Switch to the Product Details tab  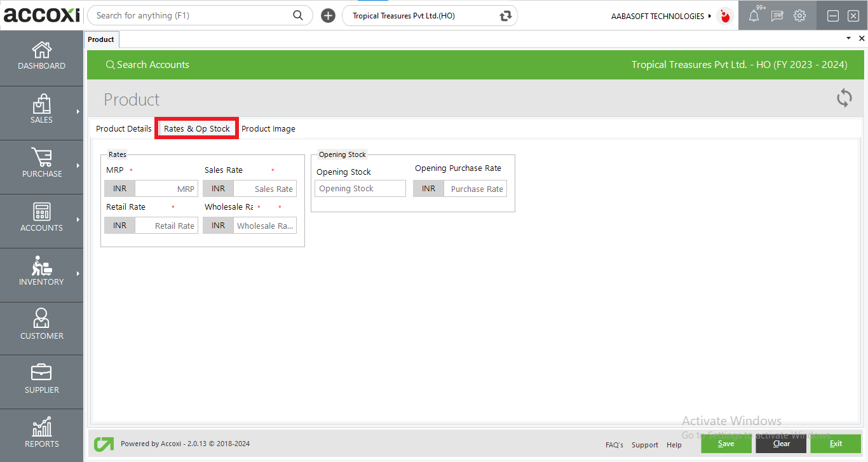(123, 128)
